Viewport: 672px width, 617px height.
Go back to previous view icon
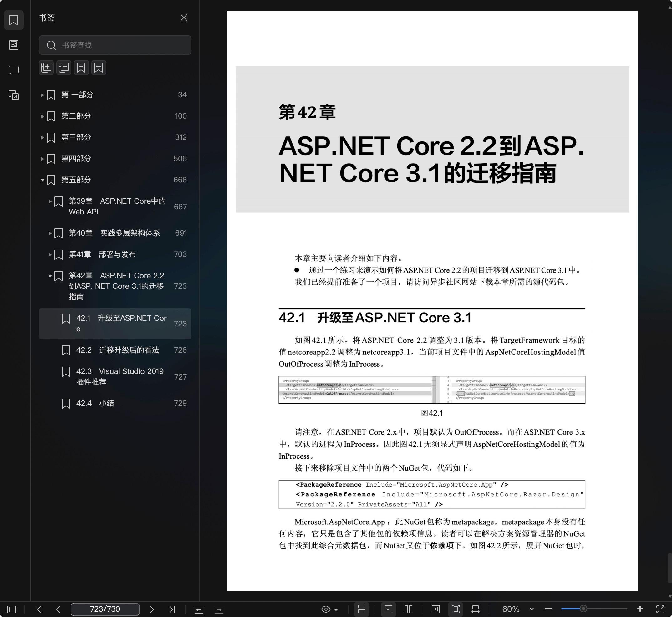[199, 610]
